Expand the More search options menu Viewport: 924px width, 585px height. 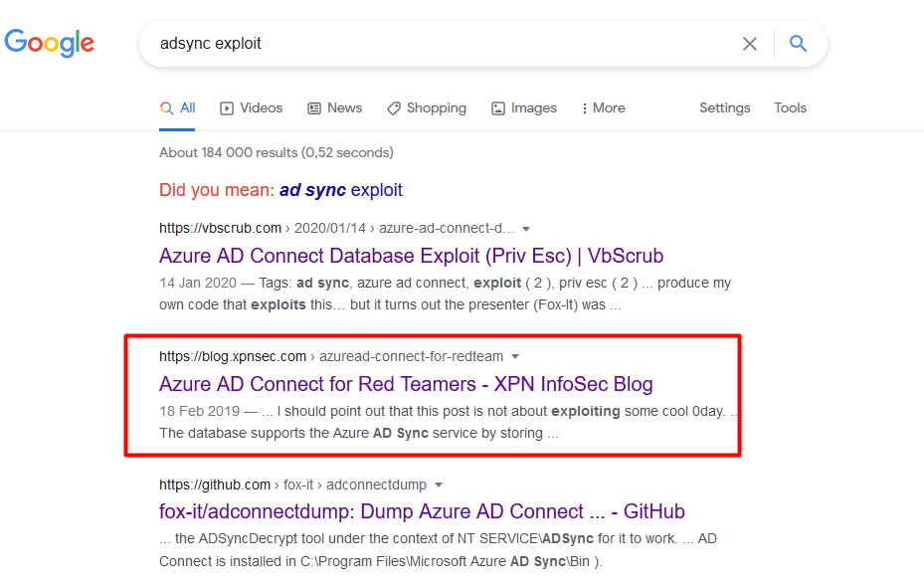[603, 107]
